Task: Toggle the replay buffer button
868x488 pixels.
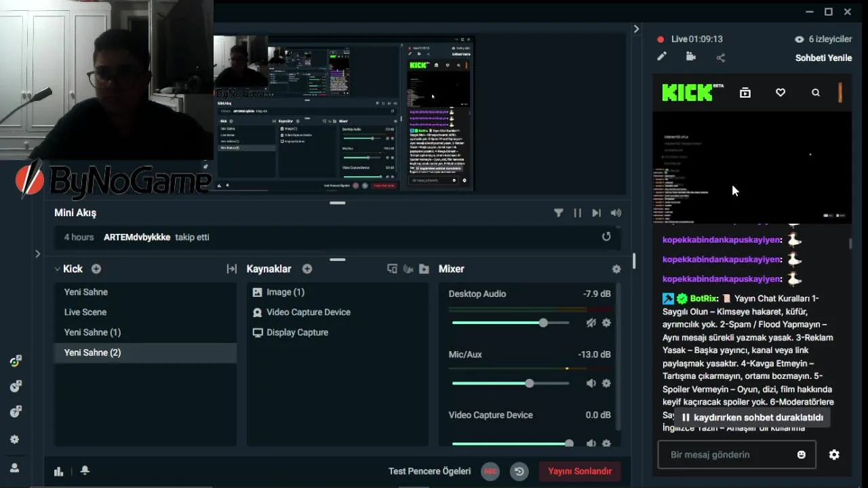Action: pos(519,471)
